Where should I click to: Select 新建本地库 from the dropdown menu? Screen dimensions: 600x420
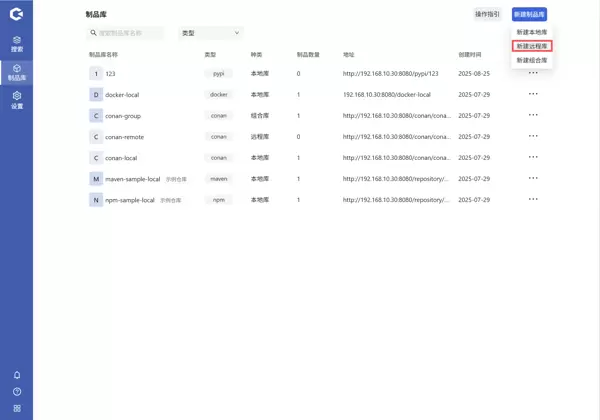(x=531, y=32)
